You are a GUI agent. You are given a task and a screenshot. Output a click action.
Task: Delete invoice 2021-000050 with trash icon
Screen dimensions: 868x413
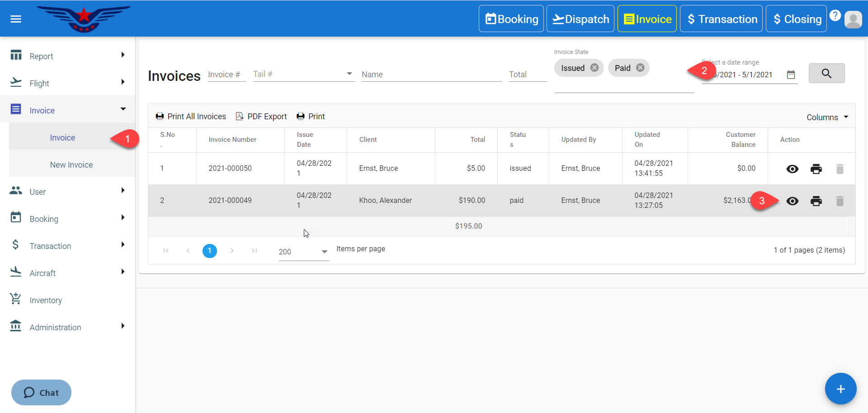tap(840, 169)
